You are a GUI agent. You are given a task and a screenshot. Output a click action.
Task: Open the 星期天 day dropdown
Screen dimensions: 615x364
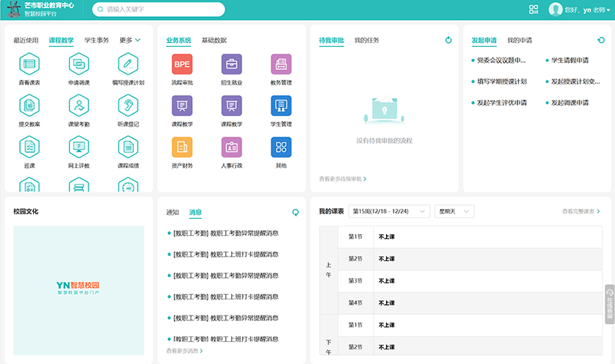coord(455,211)
